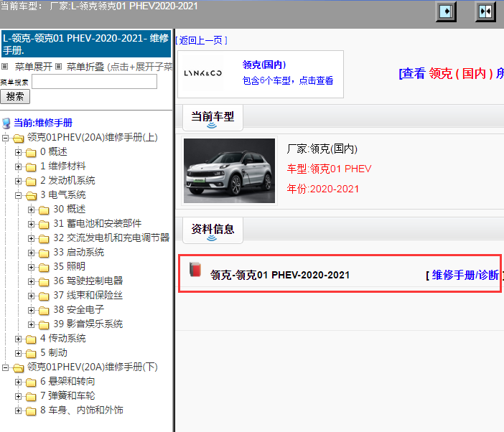Screen dimensions: 504x432
Task: Select the 37 线束和保险丝 tree item
Action: pyautogui.click(x=88, y=296)
